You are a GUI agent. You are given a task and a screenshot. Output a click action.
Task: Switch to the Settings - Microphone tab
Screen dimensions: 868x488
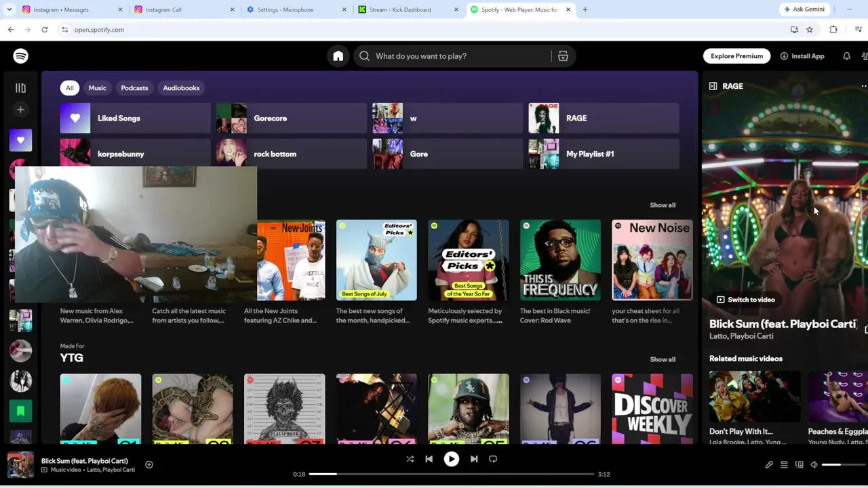click(295, 9)
